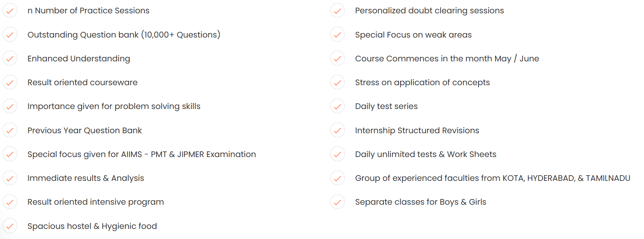Click checkmark icon next to Outstanding Question bank
This screenshot has width=644, height=239.
coord(10,35)
